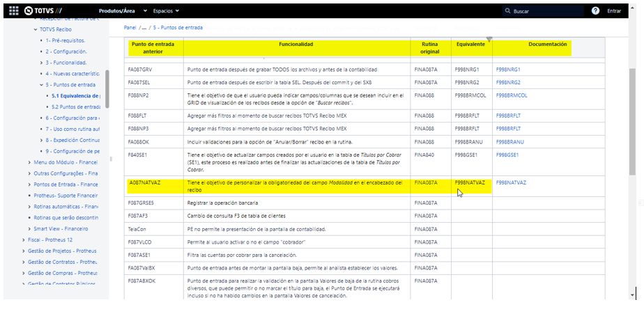
Task: Click the Entrar login button
Action: click(x=614, y=11)
